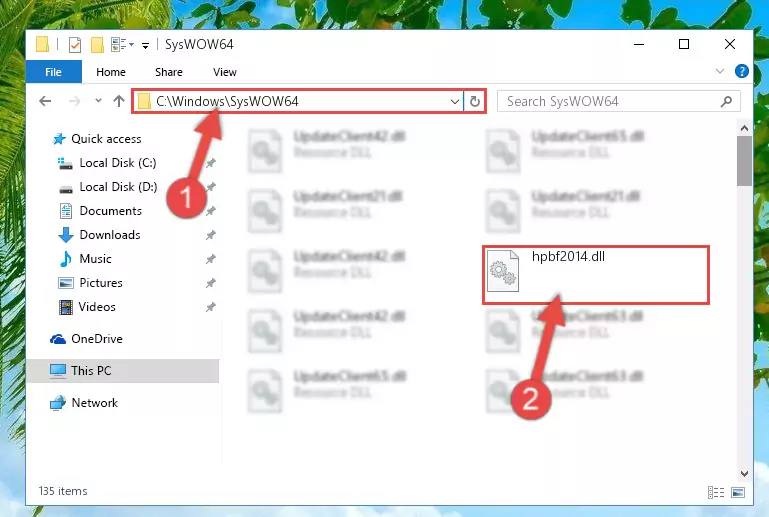This screenshot has width=769, height=517.
Task: Open Local Disk (D:) in sidebar
Action: 108,187
